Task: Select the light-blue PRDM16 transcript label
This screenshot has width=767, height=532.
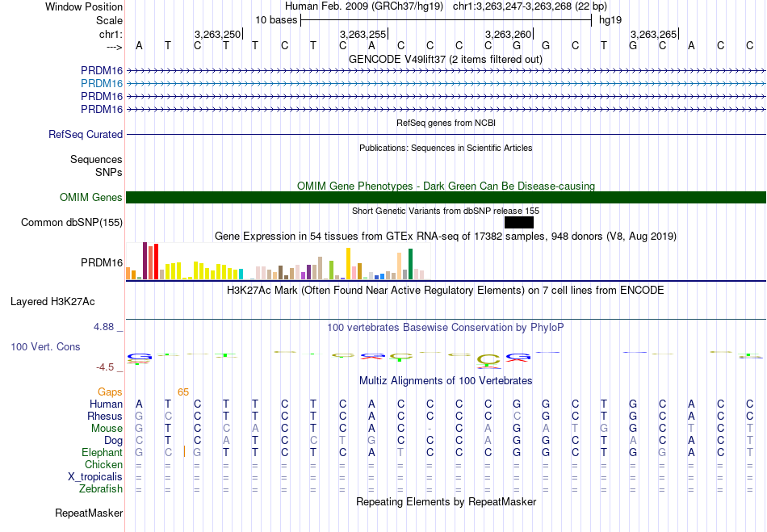Action: coord(102,83)
